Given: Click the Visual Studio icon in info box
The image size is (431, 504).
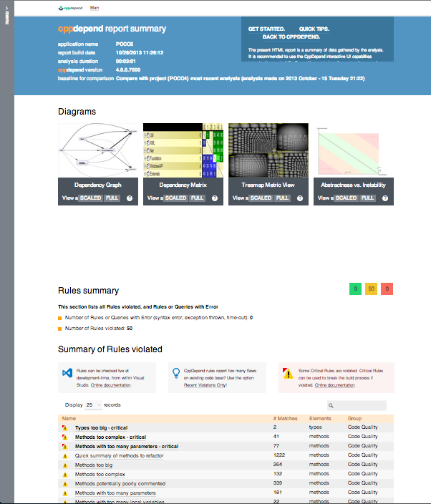Looking at the screenshot, I should pyautogui.click(x=67, y=373).
